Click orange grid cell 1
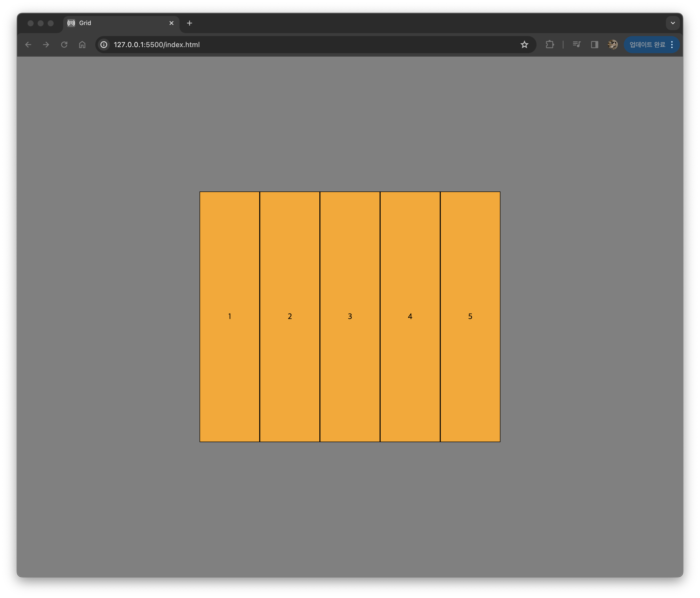This screenshot has height=598, width=700. tap(229, 316)
